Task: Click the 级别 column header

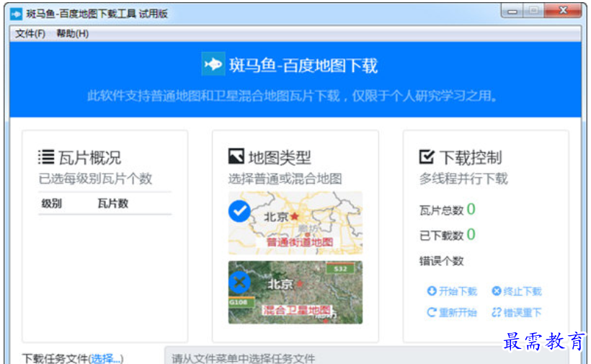Action: [52, 204]
